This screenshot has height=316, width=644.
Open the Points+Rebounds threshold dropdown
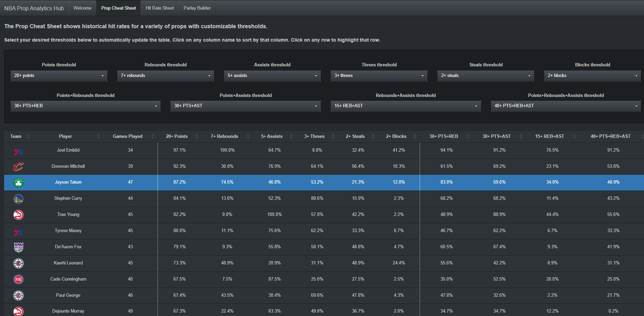pyautogui.click(x=85, y=106)
